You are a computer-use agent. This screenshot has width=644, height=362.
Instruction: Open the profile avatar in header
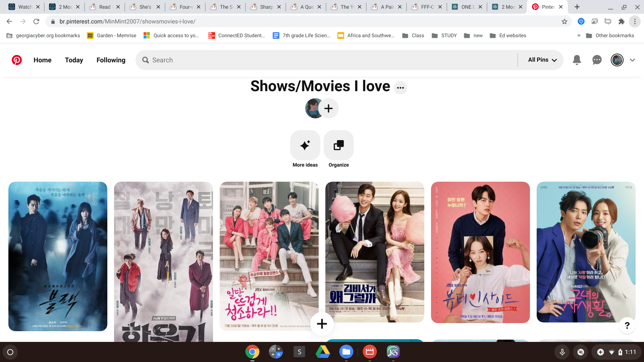tap(617, 60)
